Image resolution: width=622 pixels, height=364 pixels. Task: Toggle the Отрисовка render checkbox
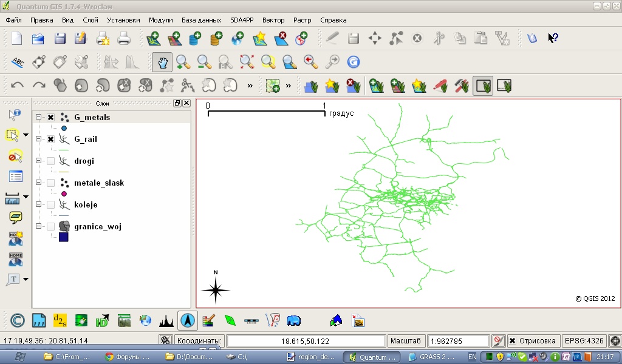513,341
